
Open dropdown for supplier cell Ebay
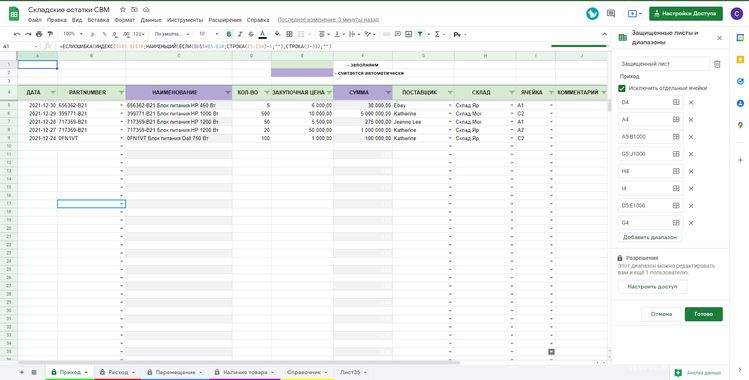(450, 106)
